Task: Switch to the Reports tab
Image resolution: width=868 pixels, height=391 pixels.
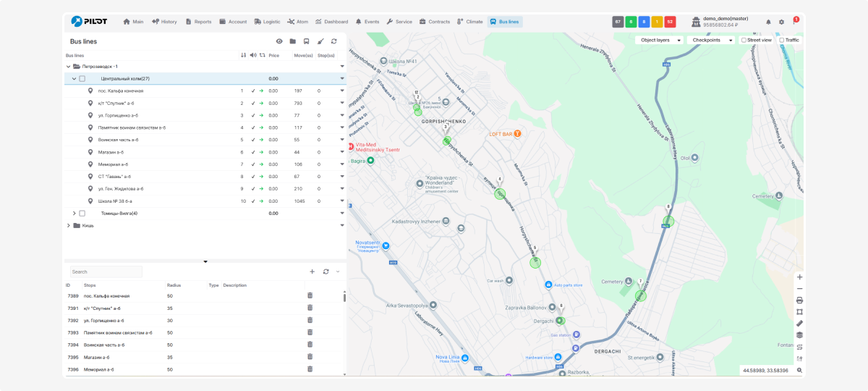Action: tap(199, 22)
